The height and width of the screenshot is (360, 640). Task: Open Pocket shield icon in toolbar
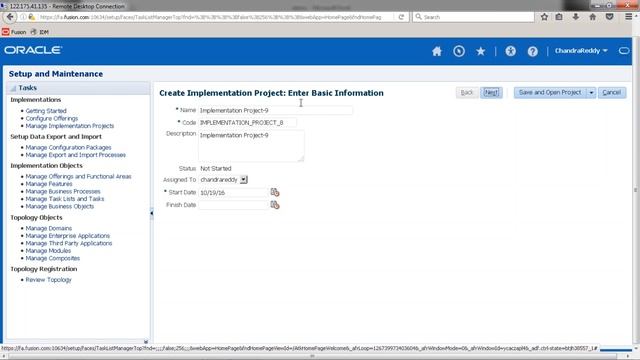(x=610, y=17)
